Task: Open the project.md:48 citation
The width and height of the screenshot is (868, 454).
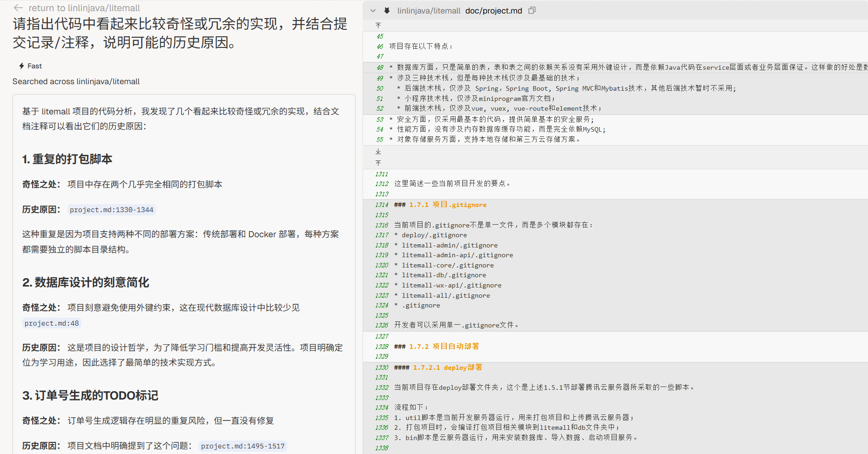Action: tap(52, 323)
